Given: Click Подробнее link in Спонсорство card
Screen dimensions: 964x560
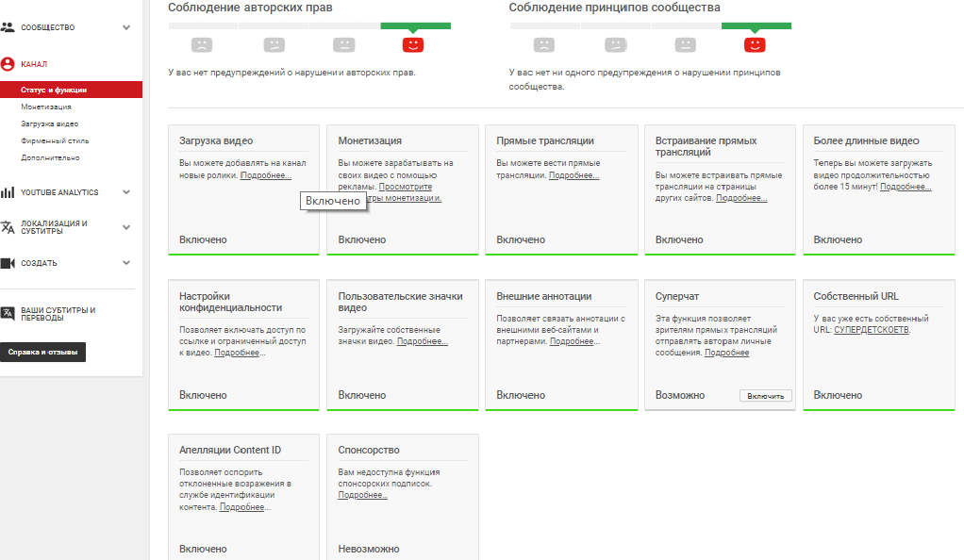Looking at the screenshot, I should pos(362,495).
